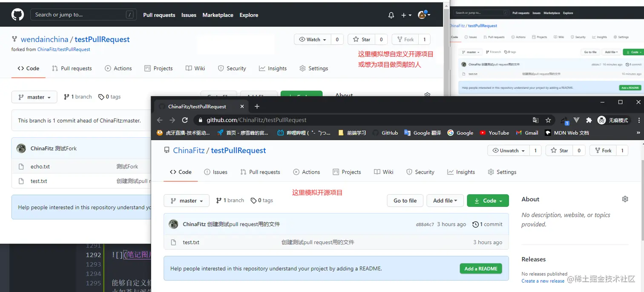Screen dimensions: 644x292
Task: Open Chrome extensions puzzle icon
Action: point(589,120)
